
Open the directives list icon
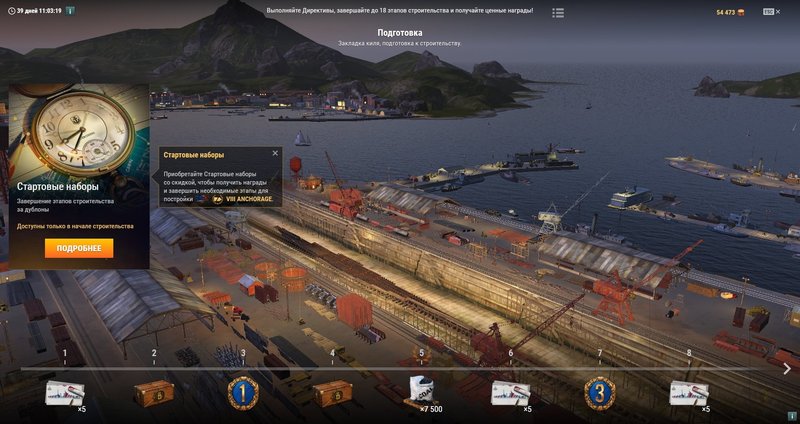[558, 13]
